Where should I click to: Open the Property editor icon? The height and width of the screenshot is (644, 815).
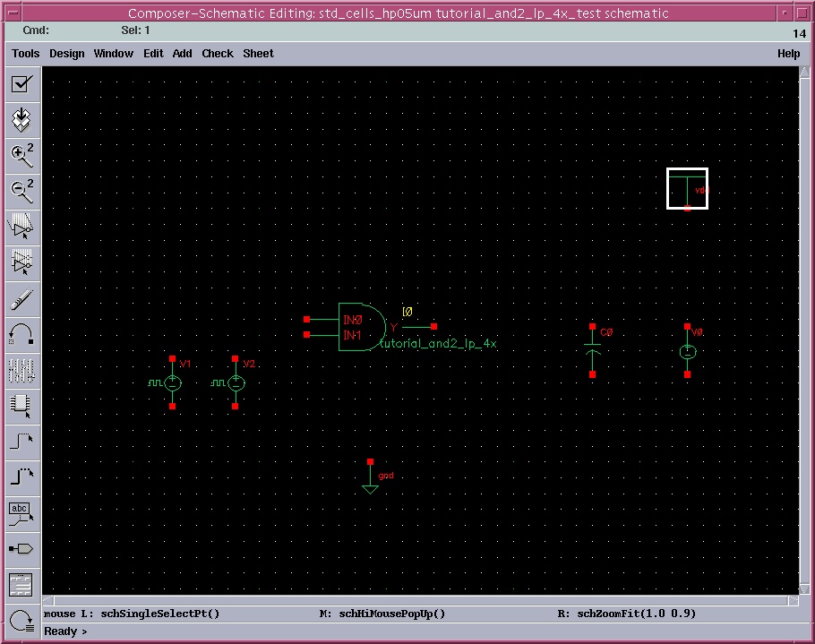click(21, 370)
